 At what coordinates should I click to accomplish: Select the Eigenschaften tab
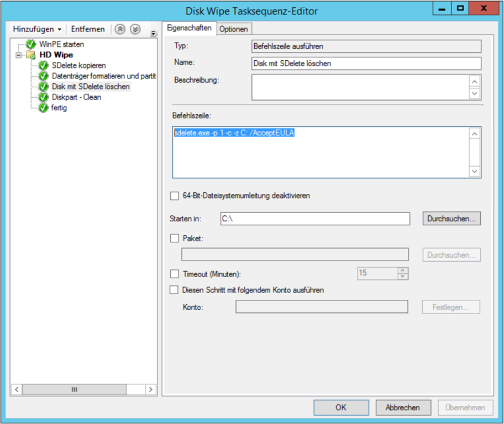[189, 28]
